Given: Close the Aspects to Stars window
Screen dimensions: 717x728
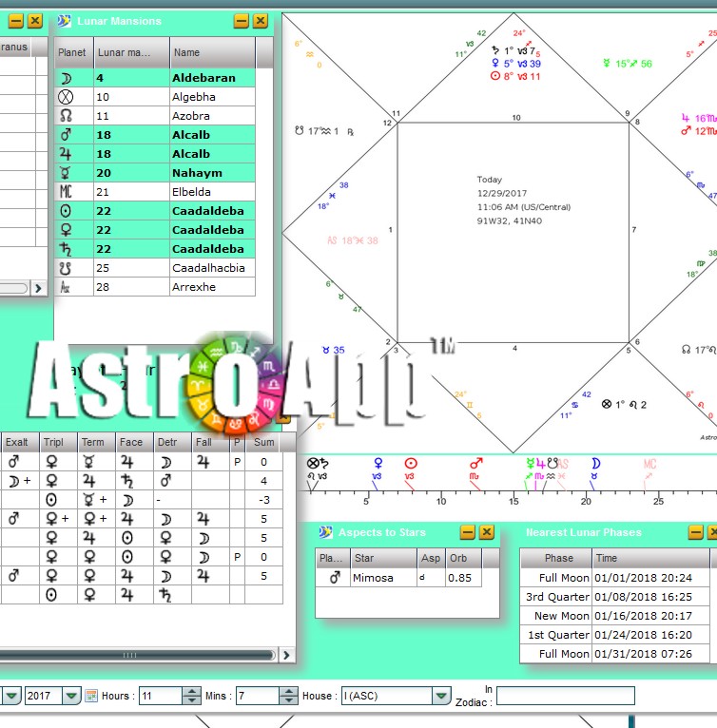Looking at the screenshot, I should 487,532.
